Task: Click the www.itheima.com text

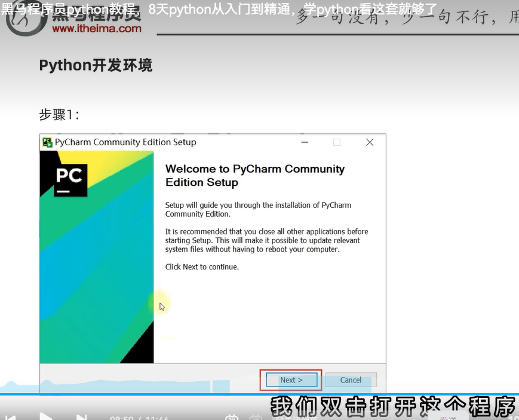Action: click(97, 29)
